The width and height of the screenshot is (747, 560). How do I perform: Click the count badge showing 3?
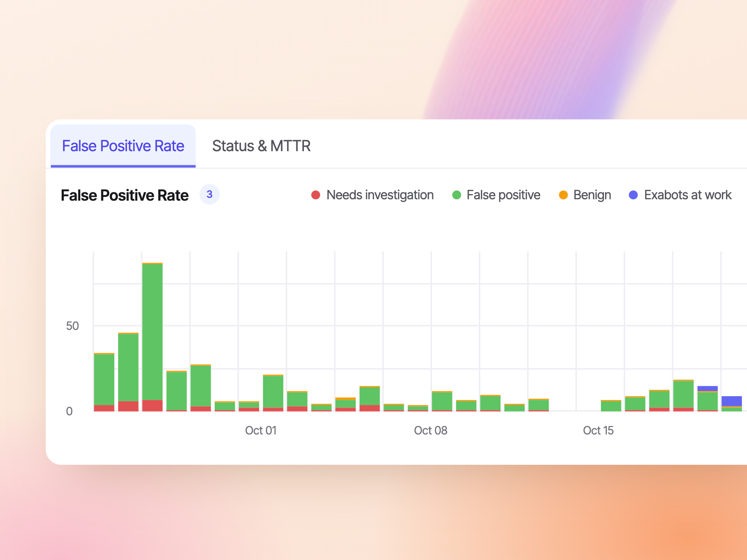click(210, 195)
